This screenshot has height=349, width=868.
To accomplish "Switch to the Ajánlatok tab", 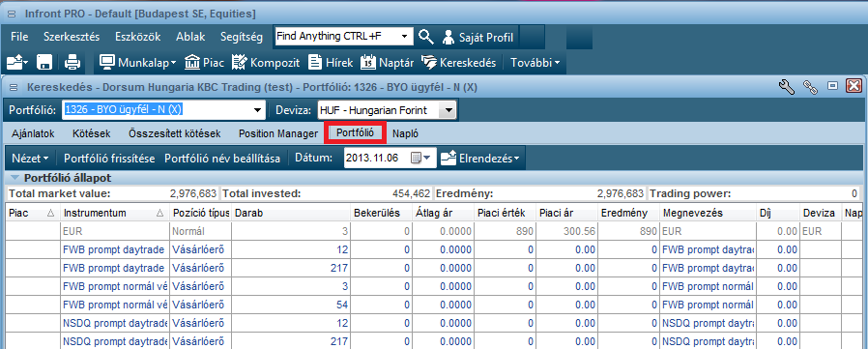I will (x=32, y=133).
